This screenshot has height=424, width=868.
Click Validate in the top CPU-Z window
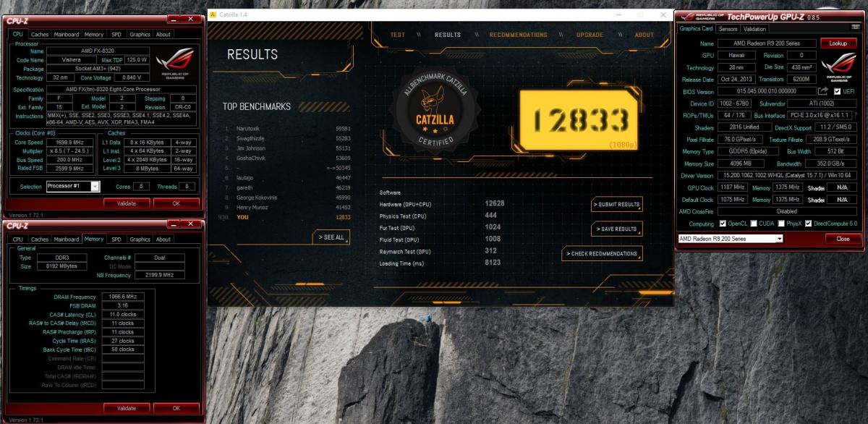(126, 203)
